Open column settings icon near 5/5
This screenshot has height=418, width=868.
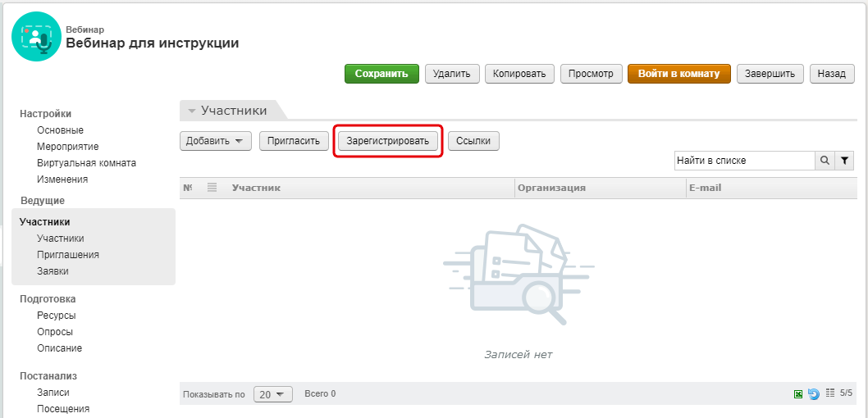[829, 393]
